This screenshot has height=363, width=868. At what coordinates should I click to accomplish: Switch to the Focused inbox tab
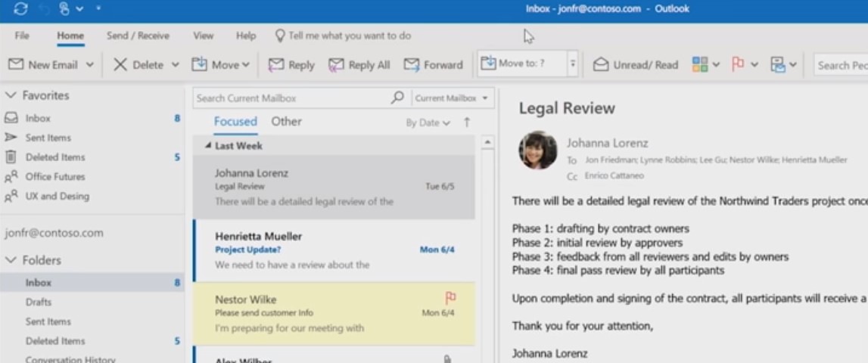pos(235,122)
